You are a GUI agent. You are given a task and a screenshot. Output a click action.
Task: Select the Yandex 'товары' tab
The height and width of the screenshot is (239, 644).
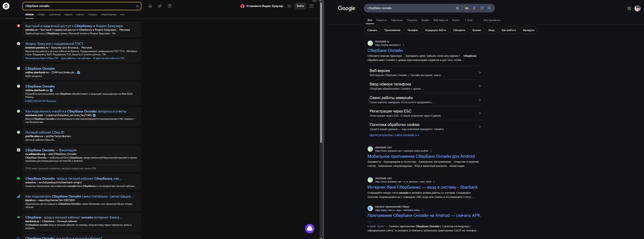tap(92, 14)
